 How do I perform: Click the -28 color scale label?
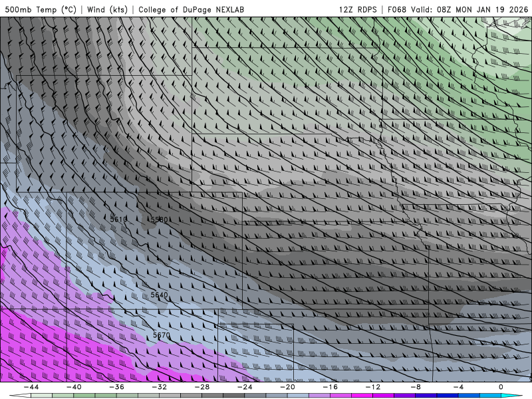coord(202,387)
